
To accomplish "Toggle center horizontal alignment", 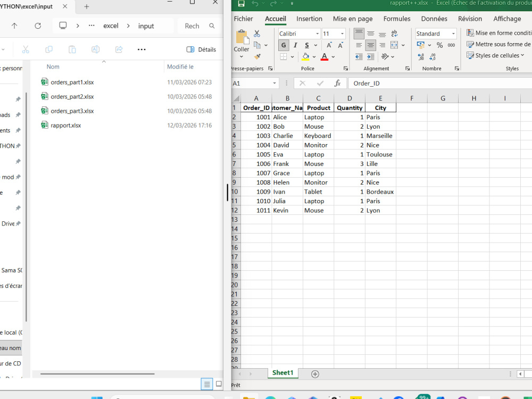I will coord(370,45).
